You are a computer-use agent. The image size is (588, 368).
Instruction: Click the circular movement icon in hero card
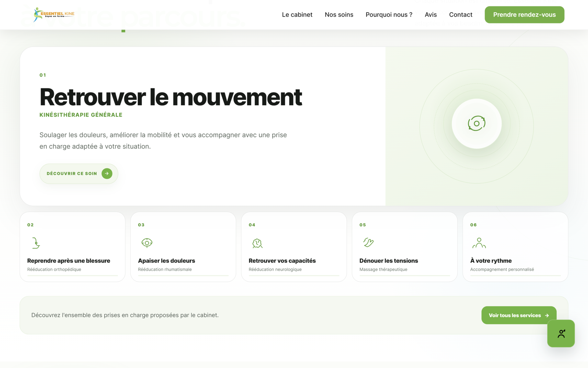pyautogui.click(x=477, y=123)
